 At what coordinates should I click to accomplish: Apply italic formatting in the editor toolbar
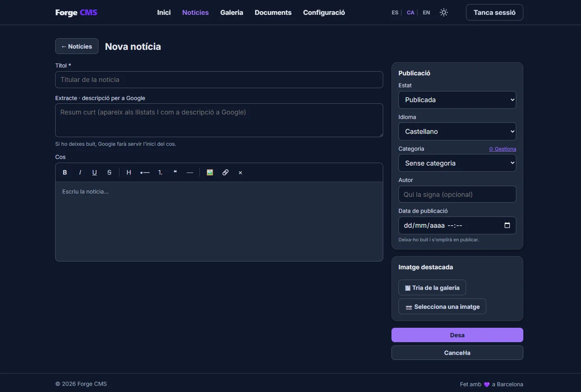[x=80, y=173]
